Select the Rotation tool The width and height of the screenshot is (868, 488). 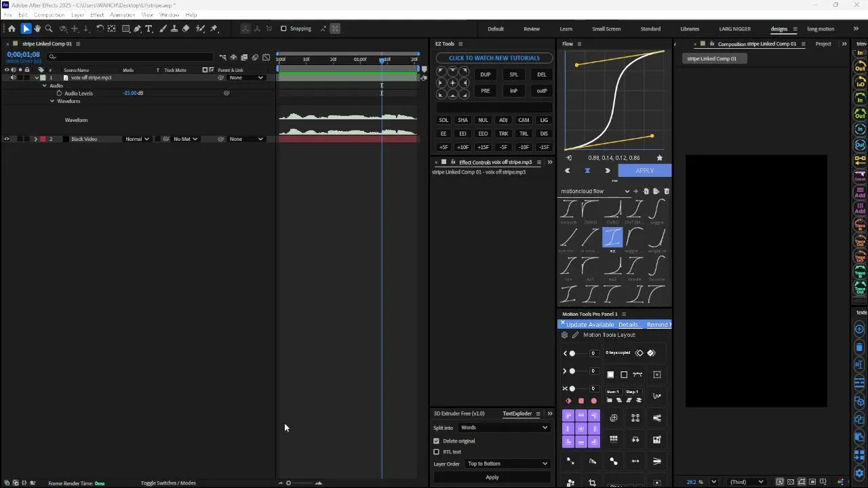100,28
